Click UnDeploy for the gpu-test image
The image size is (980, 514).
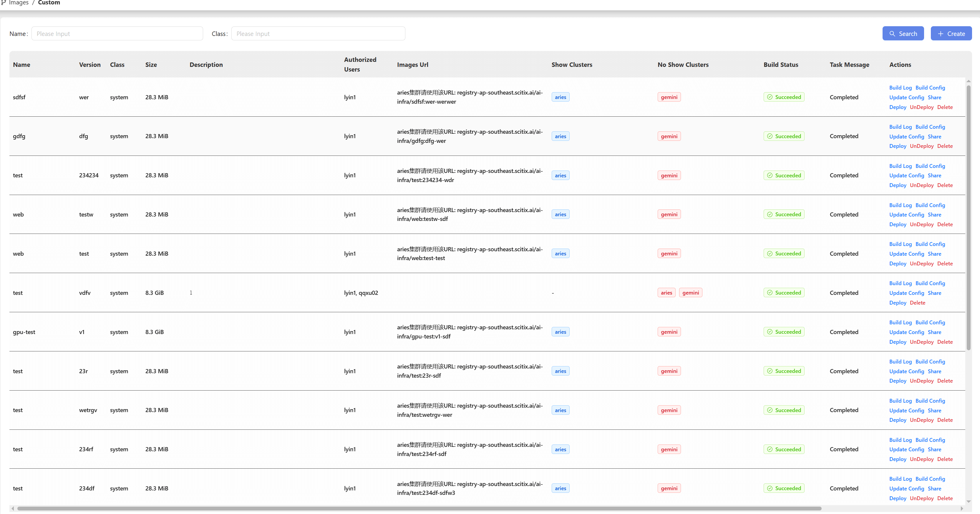[x=921, y=342]
